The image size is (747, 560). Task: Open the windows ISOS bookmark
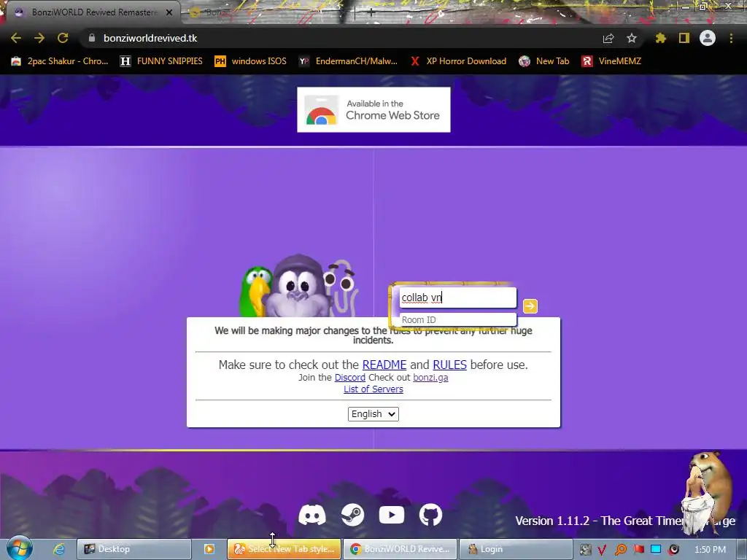pyautogui.click(x=251, y=61)
